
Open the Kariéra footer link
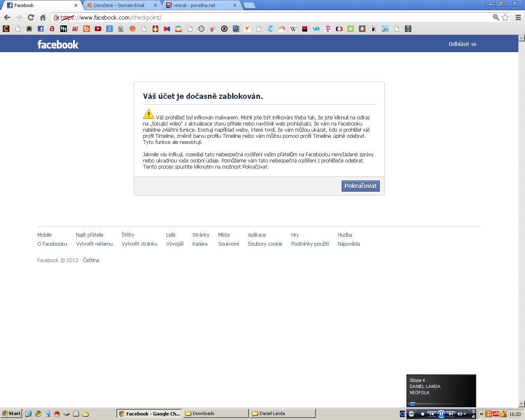pyautogui.click(x=200, y=244)
